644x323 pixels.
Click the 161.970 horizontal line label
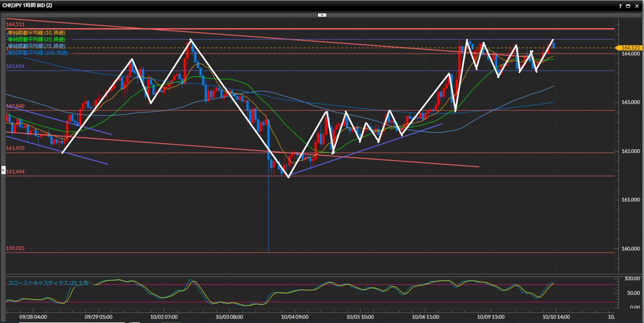[15, 148]
